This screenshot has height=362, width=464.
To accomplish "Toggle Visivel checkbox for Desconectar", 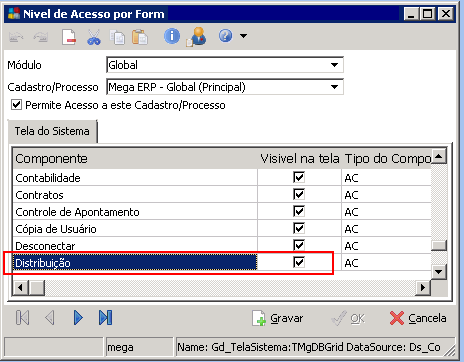I will (x=299, y=245).
